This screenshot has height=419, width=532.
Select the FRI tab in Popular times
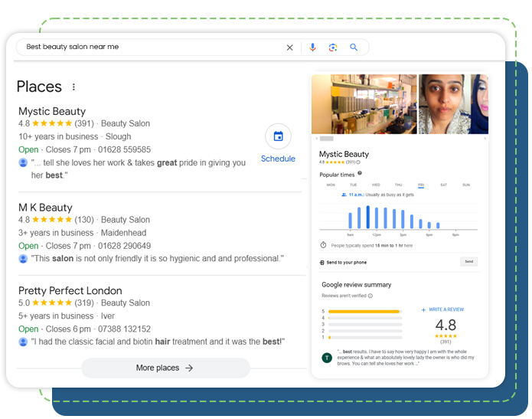tap(421, 185)
